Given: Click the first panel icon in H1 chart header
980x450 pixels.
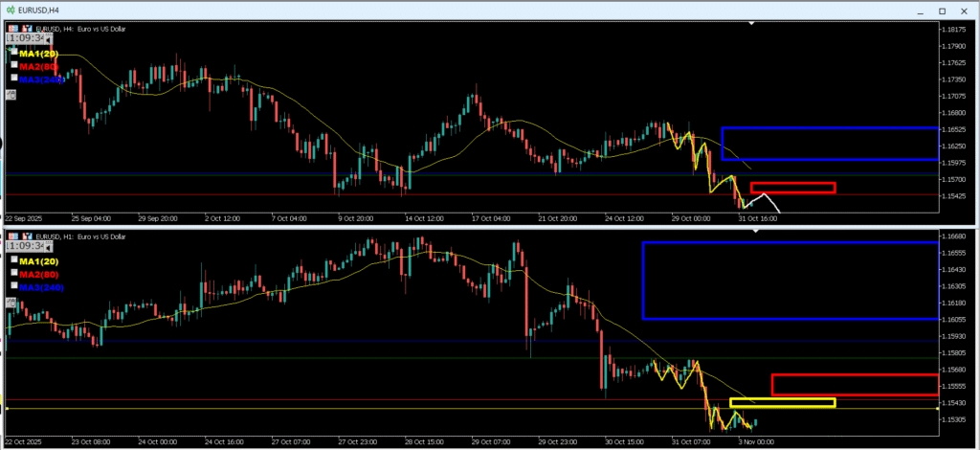Looking at the screenshot, I should click(13, 236).
